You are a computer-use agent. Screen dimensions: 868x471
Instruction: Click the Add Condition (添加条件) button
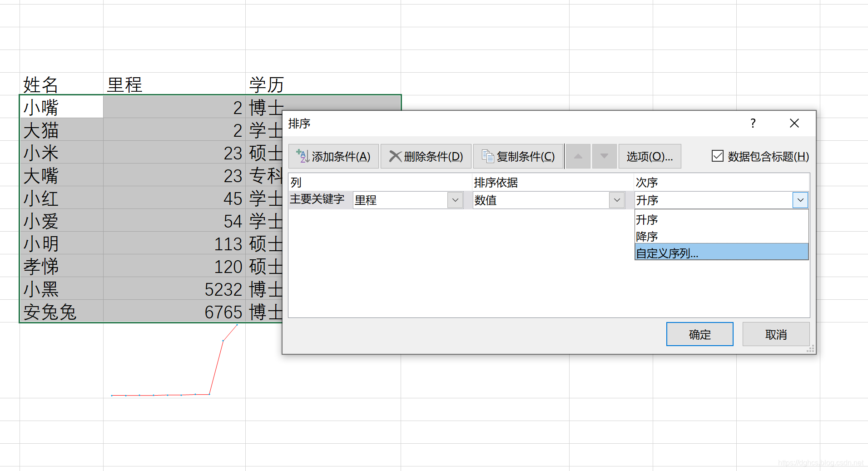333,156
